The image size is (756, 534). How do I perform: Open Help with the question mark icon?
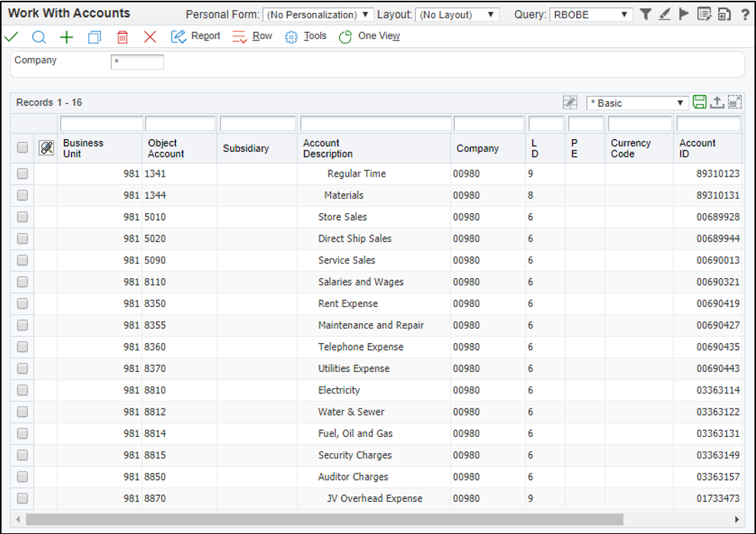tap(745, 12)
